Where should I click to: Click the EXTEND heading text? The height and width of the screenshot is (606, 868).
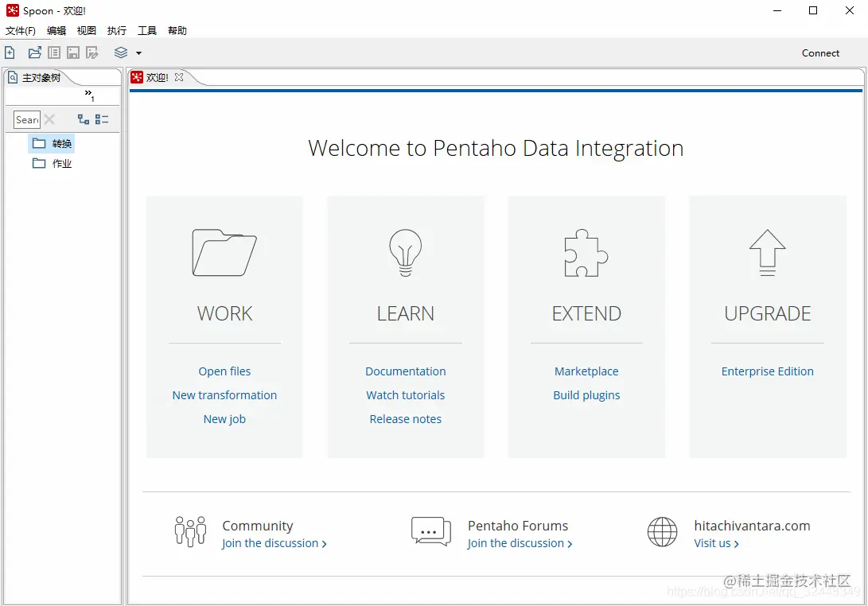[586, 314]
